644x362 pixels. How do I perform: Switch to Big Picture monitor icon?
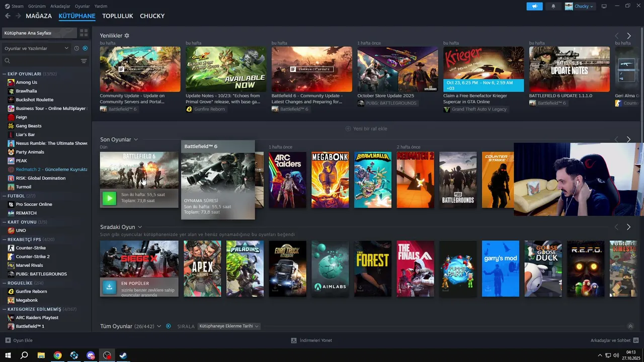click(x=604, y=6)
